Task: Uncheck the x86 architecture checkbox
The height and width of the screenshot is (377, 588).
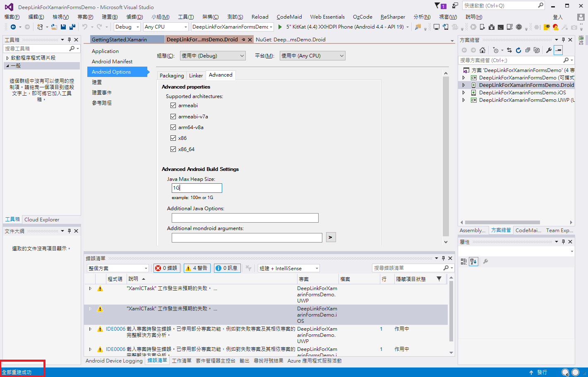Action: coord(173,138)
